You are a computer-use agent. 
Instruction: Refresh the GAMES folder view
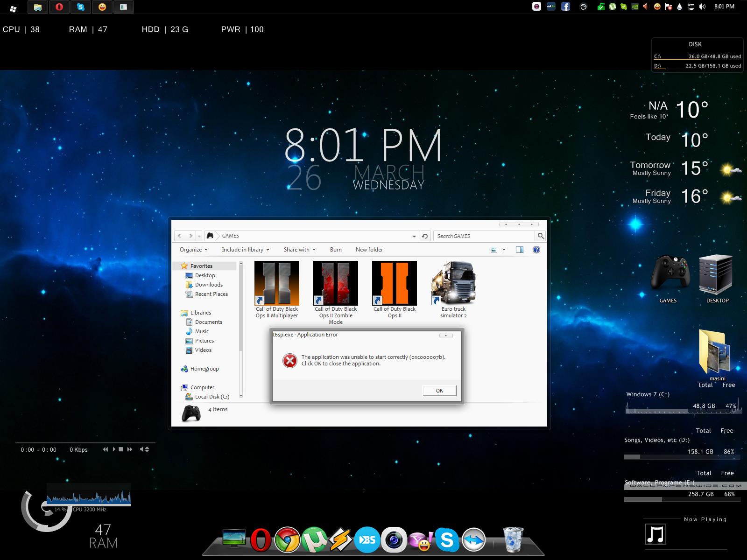click(x=425, y=236)
